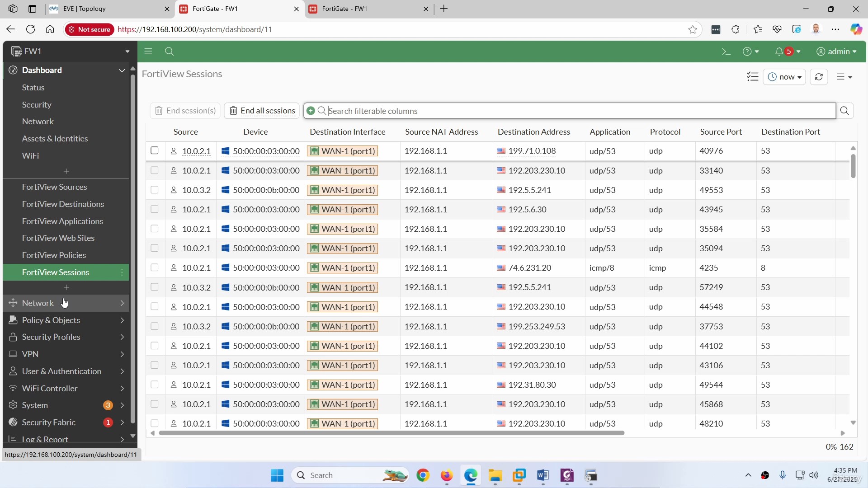
Task: Click the add filter plus icon in search bar
Action: 311,111
